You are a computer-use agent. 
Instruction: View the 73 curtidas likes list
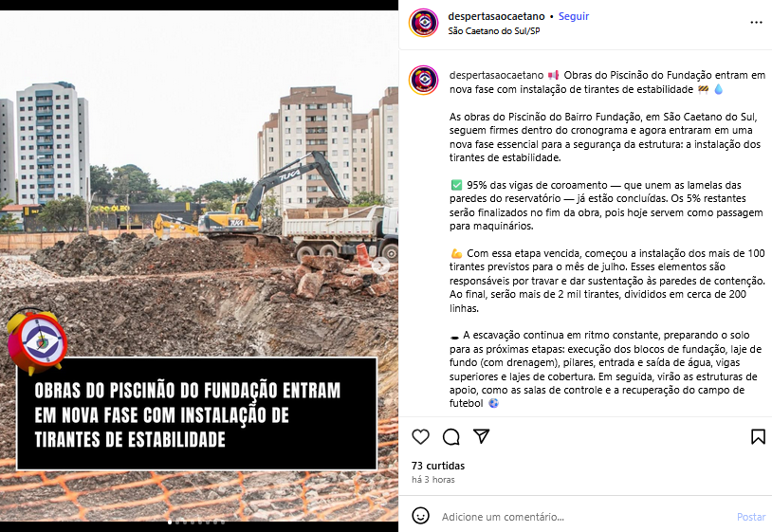pos(438,466)
